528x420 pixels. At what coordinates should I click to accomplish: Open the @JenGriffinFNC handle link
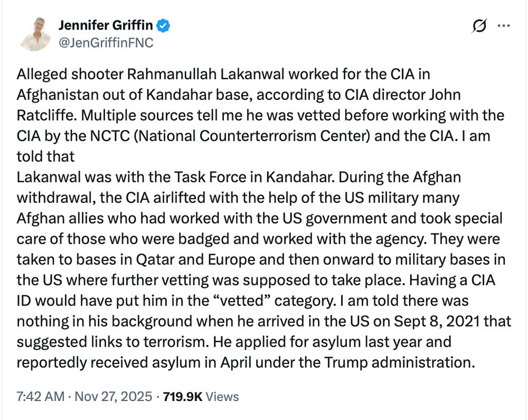click(x=106, y=43)
